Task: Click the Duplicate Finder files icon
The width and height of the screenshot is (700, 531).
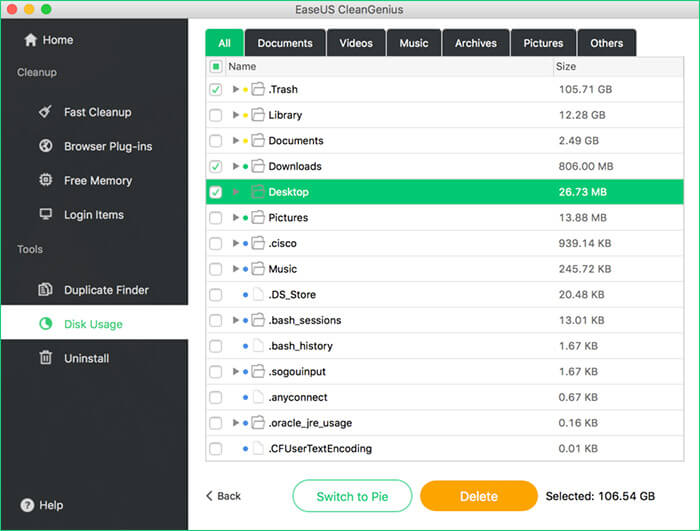Action: [x=45, y=290]
